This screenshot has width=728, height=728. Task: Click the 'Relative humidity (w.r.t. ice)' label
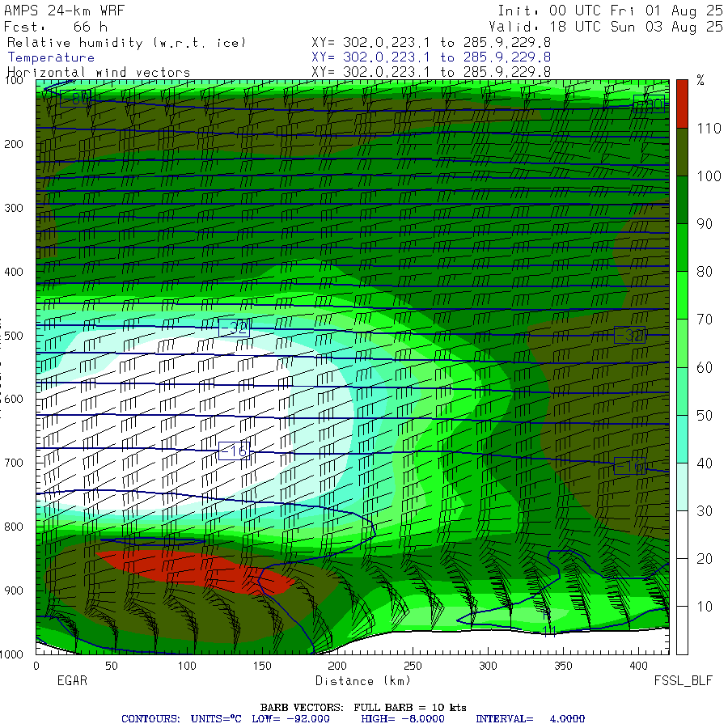click(126, 43)
